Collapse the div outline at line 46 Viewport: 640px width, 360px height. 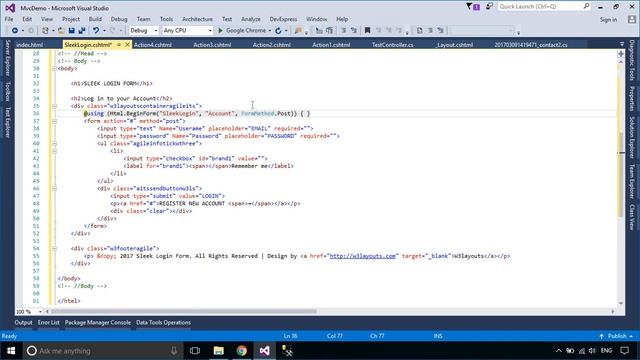54,189
